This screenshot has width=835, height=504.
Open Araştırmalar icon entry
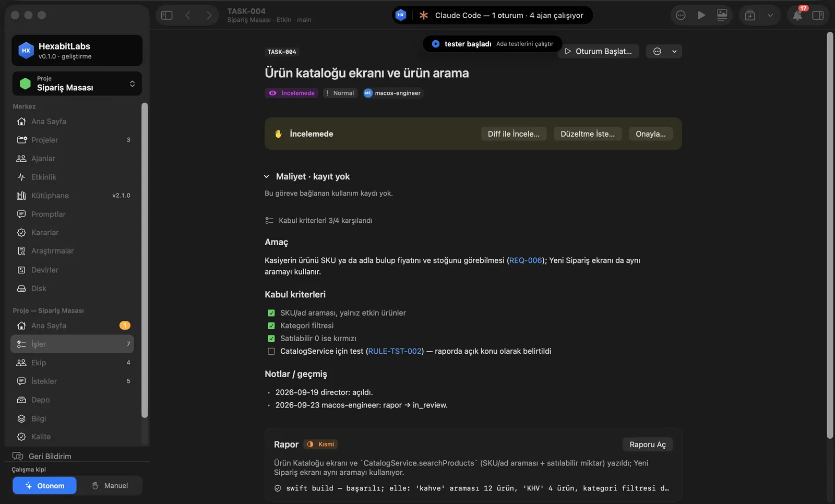72,251
